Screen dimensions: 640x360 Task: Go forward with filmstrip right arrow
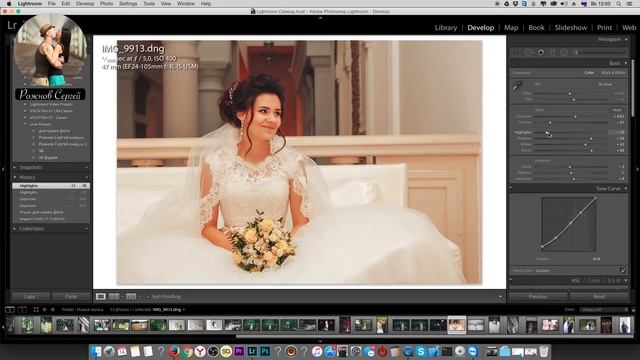tap(53, 309)
